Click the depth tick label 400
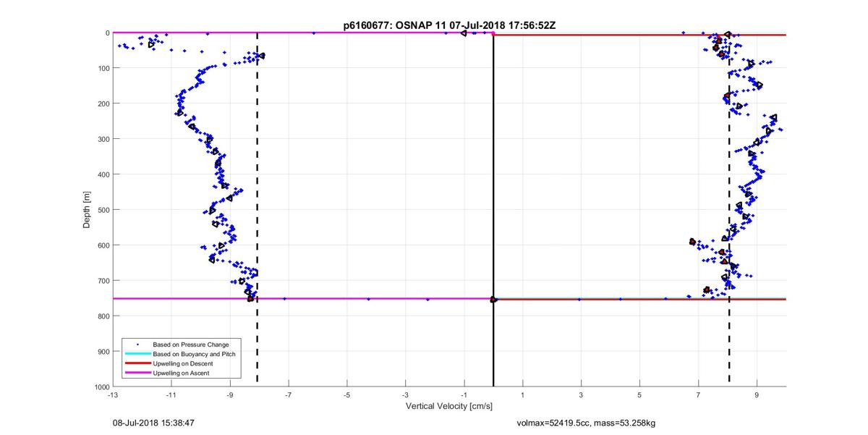Screen dimensions: 868x435 click(x=103, y=174)
